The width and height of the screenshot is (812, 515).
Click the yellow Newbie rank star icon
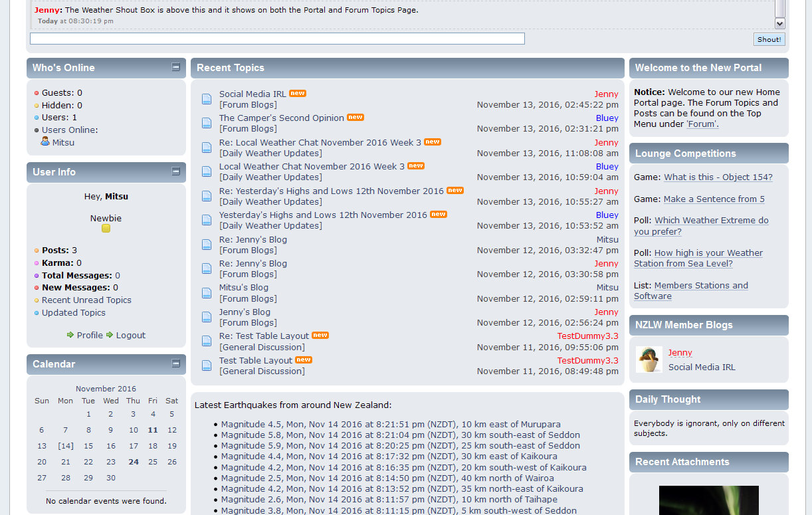(x=106, y=229)
